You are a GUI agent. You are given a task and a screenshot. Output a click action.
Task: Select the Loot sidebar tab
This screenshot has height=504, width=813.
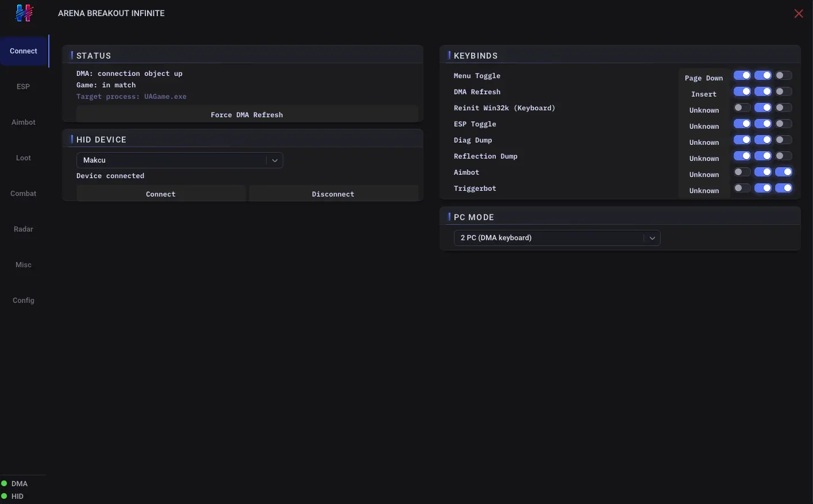(x=24, y=158)
